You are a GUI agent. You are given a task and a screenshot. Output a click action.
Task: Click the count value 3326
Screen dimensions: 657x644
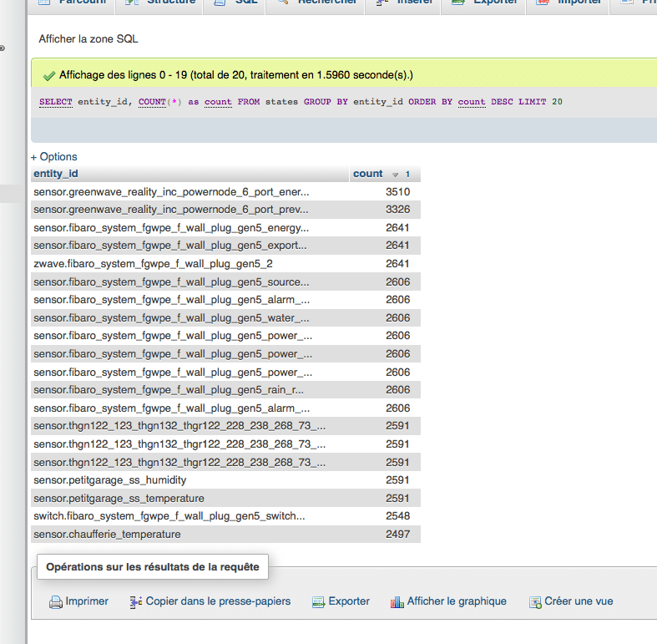click(x=397, y=209)
